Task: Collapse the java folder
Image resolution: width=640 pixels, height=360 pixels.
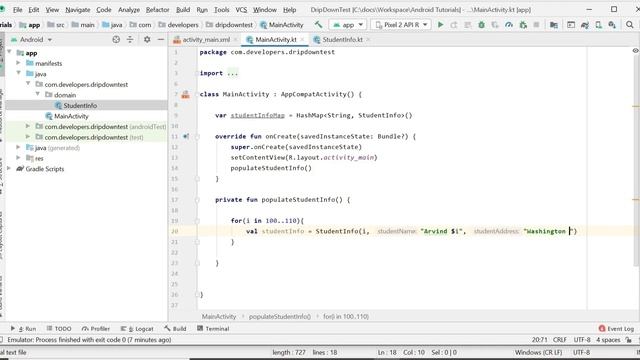Action: 18,73
